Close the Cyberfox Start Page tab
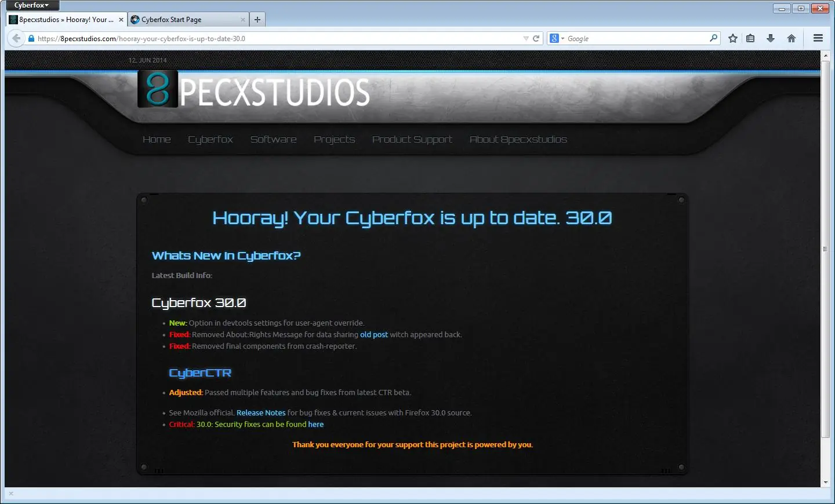This screenshot has width=835, height=504. tap(243, 20)
